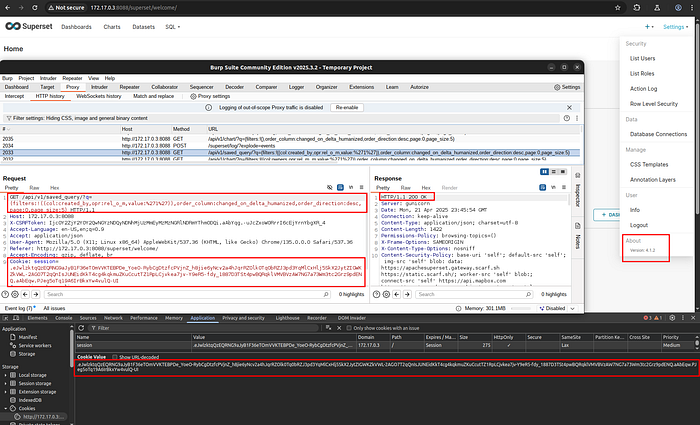Enable Show URL-decoded checkbox
Image resolution: width=700 pixels, height=425 pixels.
pos(115,357)
